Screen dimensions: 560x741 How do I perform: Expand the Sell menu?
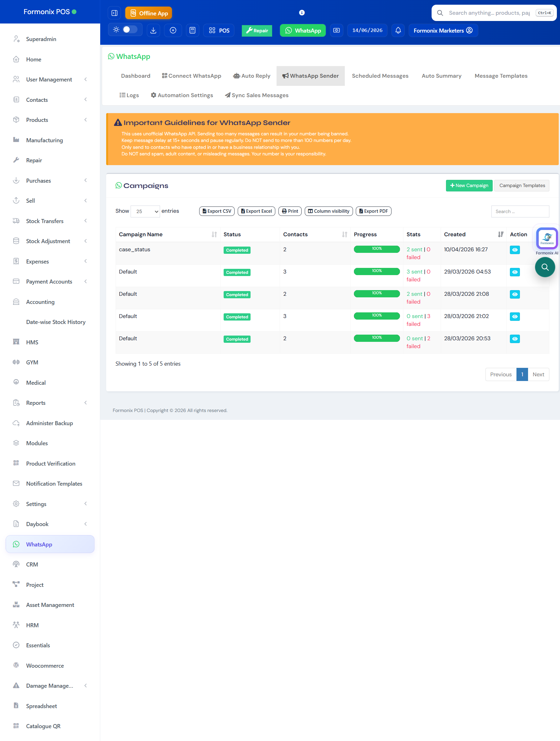[x=50, y=201]
